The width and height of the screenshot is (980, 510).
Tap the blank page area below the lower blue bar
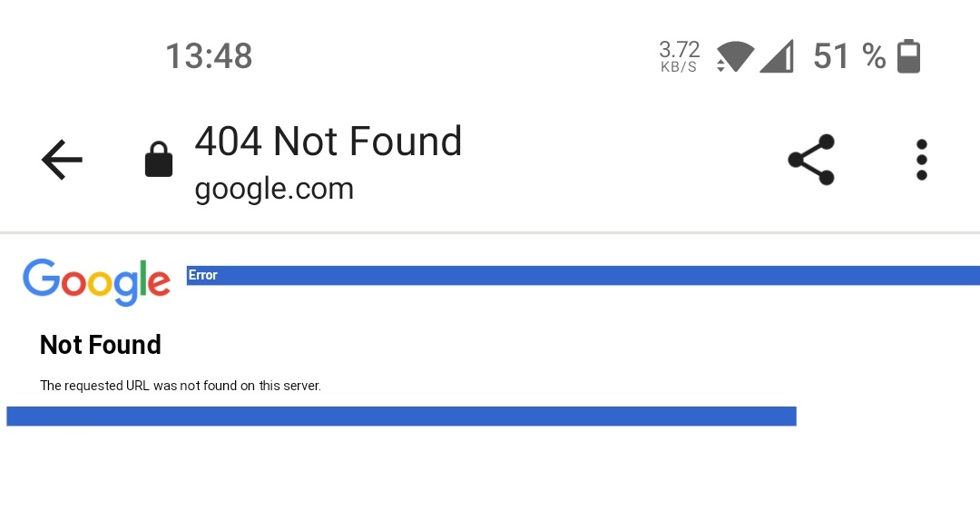click(x=490, y=472)
